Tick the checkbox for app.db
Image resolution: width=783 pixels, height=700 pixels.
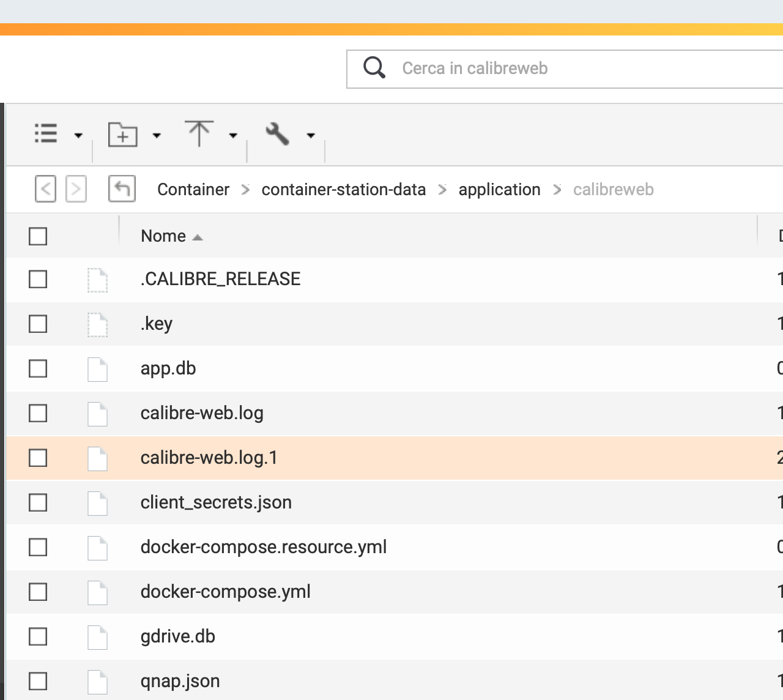(x=38, y=368)
